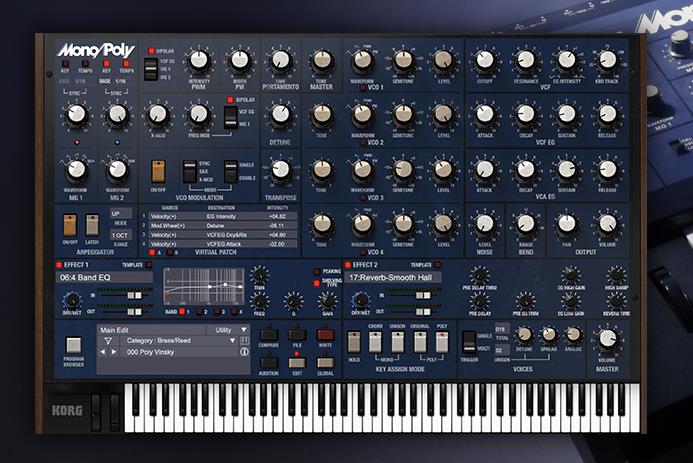
Task: Select Chord key assign mode
Action: coord(376,342)
